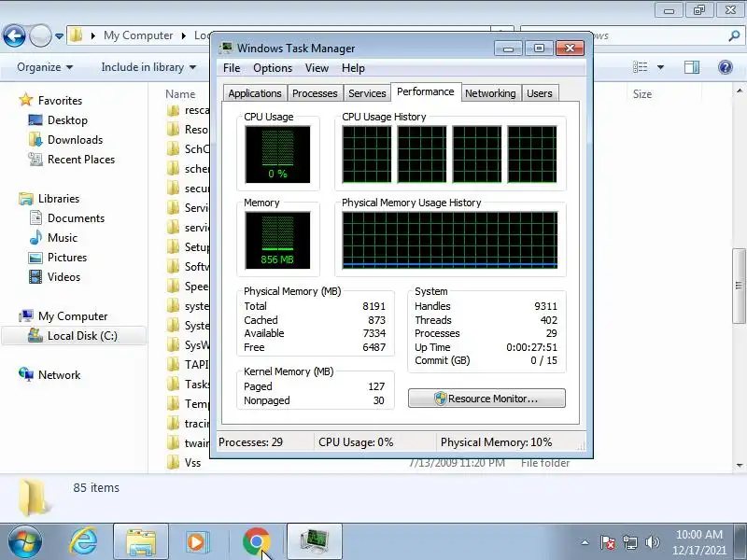Select Libraries in the navigation pane

point(59,199)
